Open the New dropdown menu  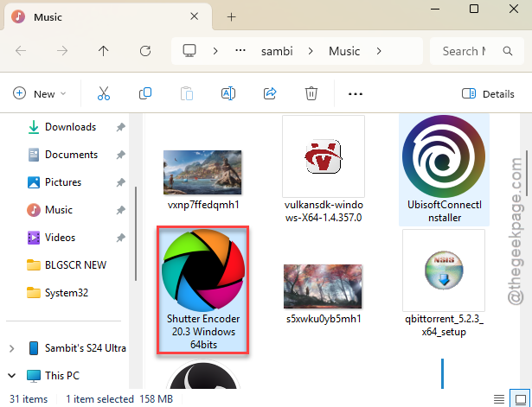click(39, 93)
